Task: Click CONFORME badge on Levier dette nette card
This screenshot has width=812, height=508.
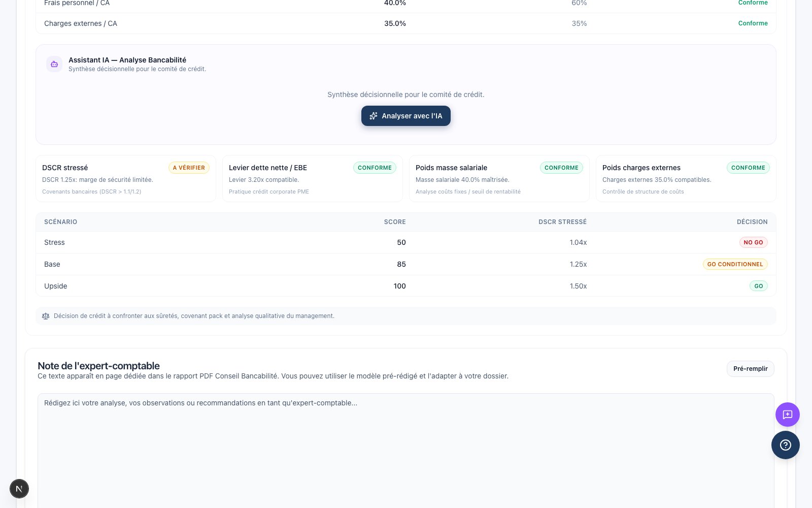Action: pyautogui.click(x=375, y=168)
